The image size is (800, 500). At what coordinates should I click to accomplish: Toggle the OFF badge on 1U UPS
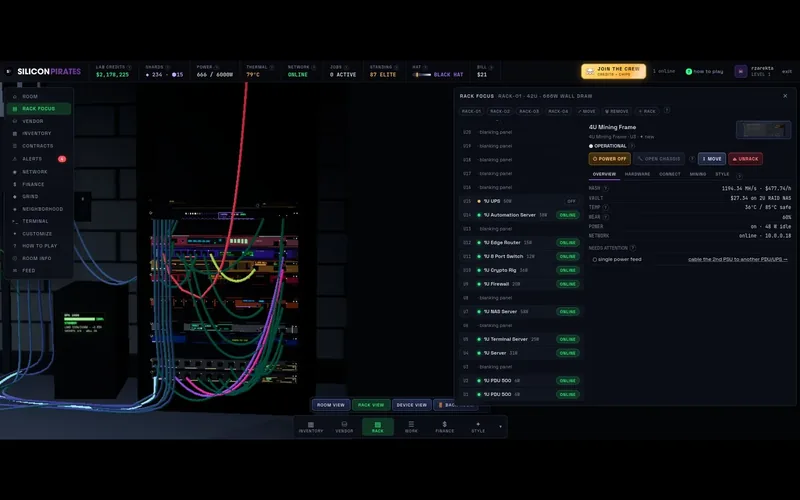tap(571, 202)
